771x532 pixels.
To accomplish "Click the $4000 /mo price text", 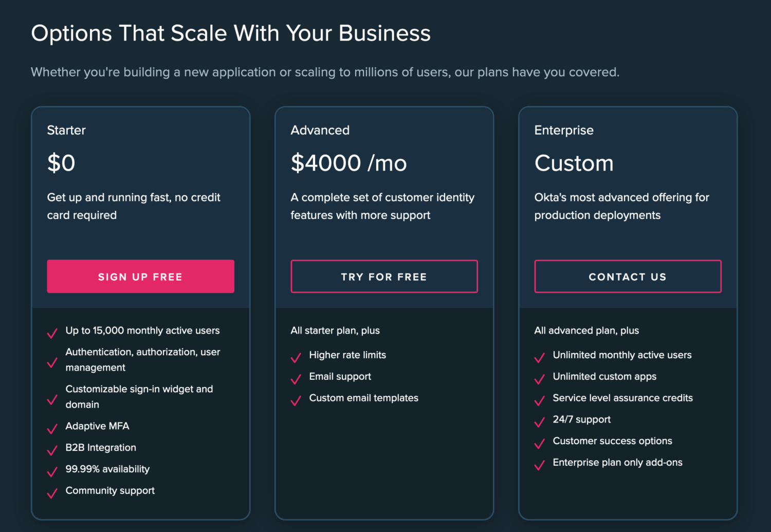I will [x=348, y=163].
